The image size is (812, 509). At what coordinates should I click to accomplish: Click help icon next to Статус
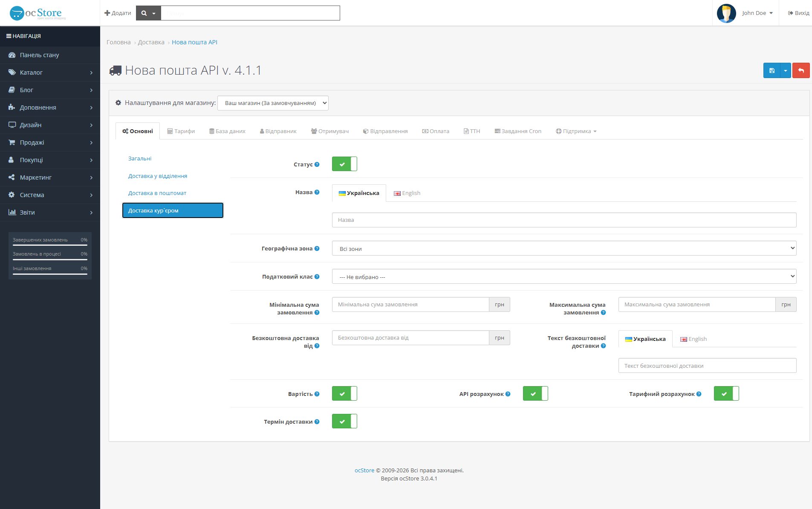pyautogui.click(x=317, y=164)
